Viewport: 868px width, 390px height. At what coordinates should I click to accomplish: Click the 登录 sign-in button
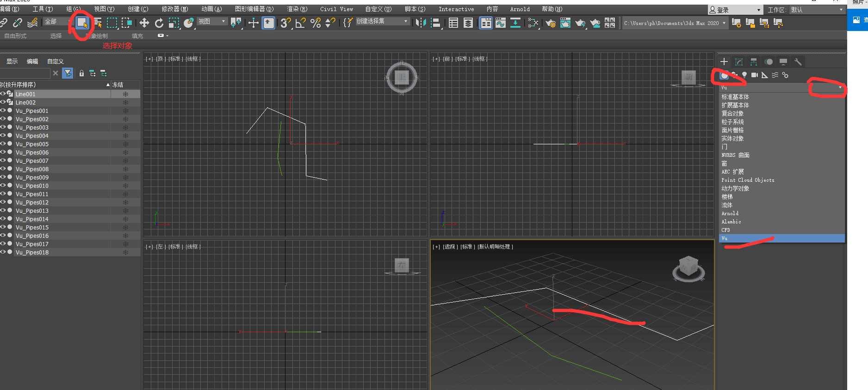[723, 10]
